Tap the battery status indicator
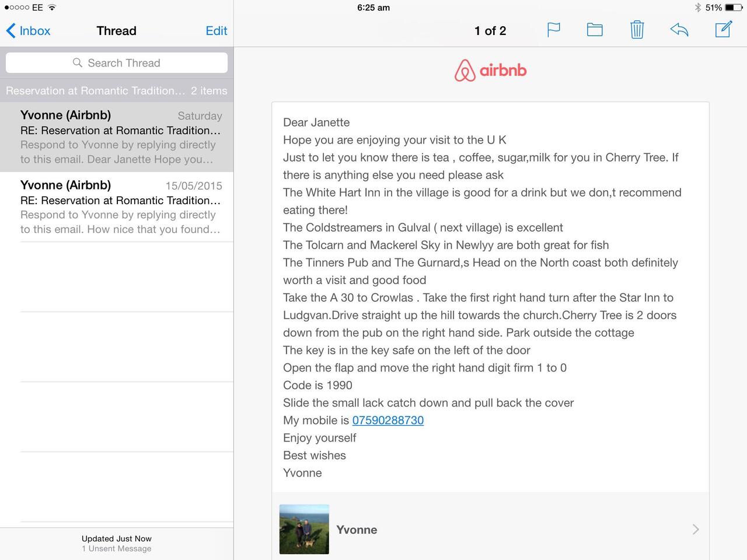Screen dimensions: 747x560 click(x=732, y=8)
